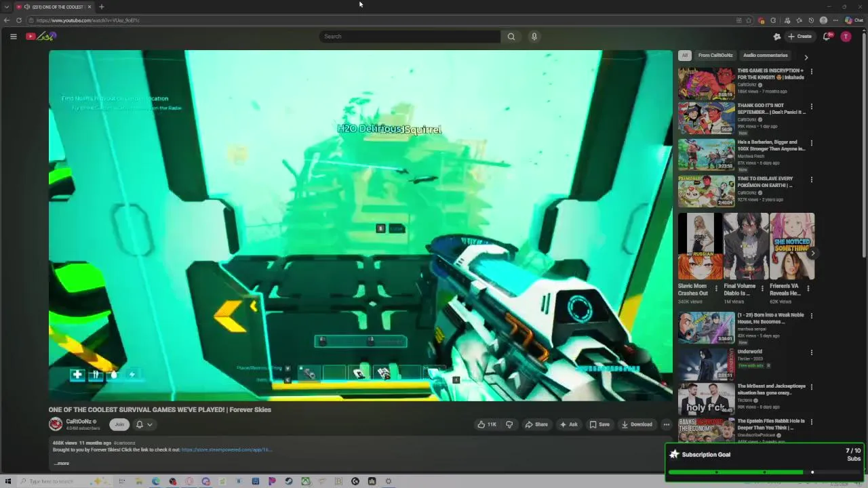The height and width of the screenshot is (488, 868).
Task: Expand description with ...more
Action: pyautogui.click(x=62, y=464)
